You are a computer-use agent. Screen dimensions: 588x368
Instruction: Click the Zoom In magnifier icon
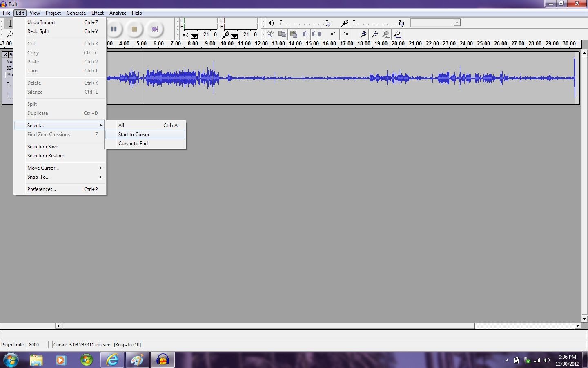[363, 34]
